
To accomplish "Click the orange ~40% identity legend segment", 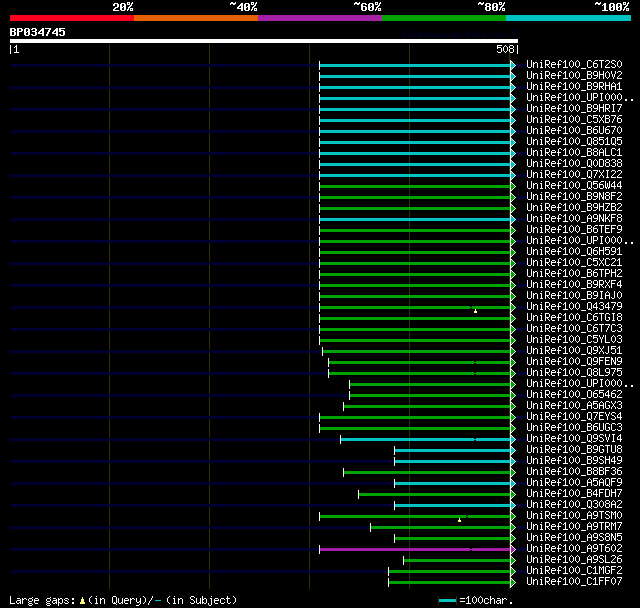I will pos(196,18).
